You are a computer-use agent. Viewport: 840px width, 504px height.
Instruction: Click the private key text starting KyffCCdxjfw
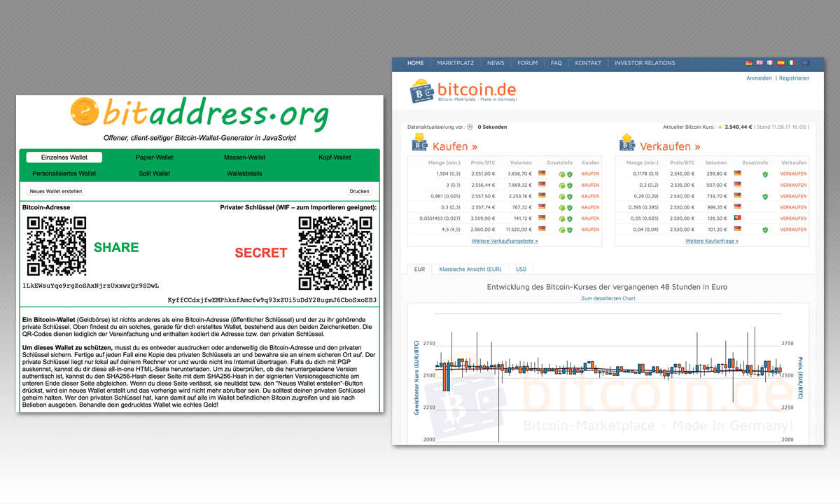(x=272, y=300)
